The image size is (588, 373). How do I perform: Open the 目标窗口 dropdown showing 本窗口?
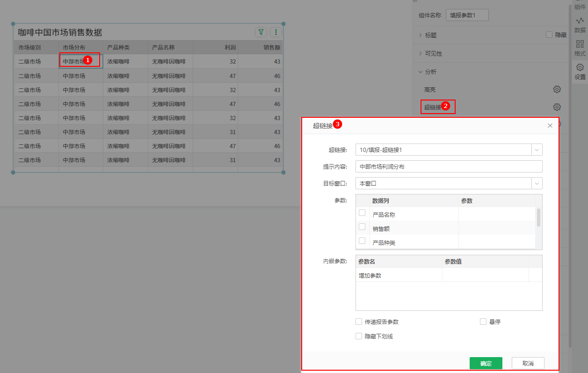coord(537,183)
